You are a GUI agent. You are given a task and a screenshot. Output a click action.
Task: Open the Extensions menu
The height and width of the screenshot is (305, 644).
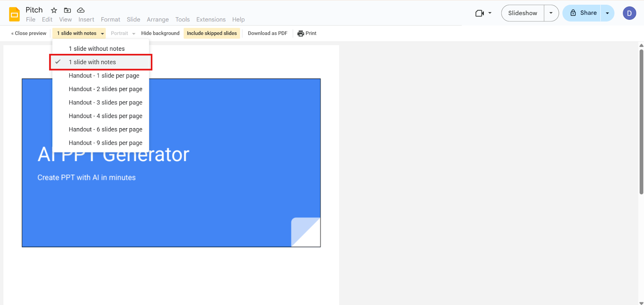(x=211, y=19)
